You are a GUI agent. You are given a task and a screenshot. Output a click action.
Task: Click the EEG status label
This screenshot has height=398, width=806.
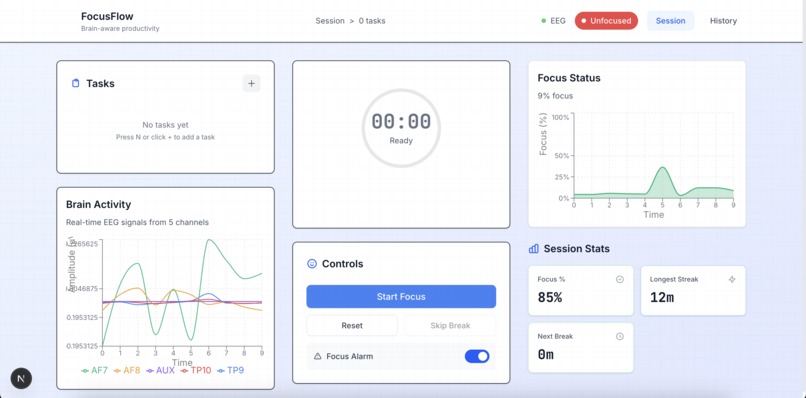[x=558, y=21]
